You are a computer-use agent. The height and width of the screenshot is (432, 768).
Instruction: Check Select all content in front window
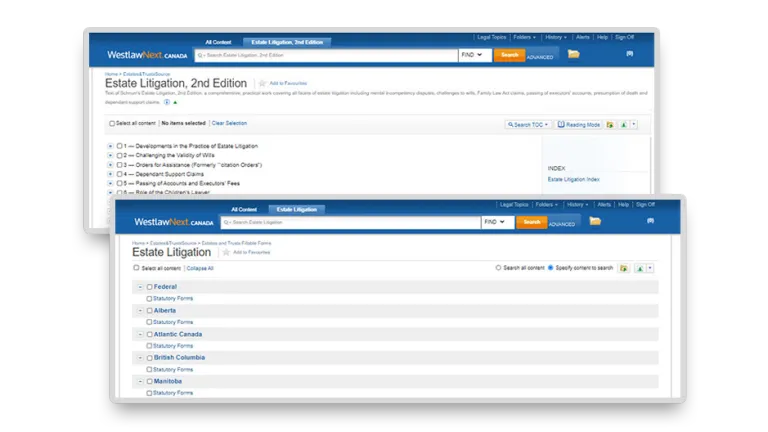(x=136, y=268)
